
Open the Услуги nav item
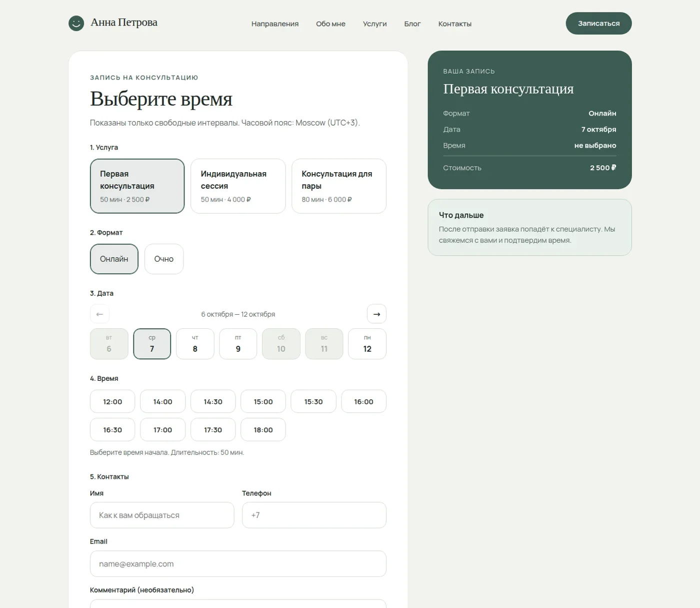[375, 24]
